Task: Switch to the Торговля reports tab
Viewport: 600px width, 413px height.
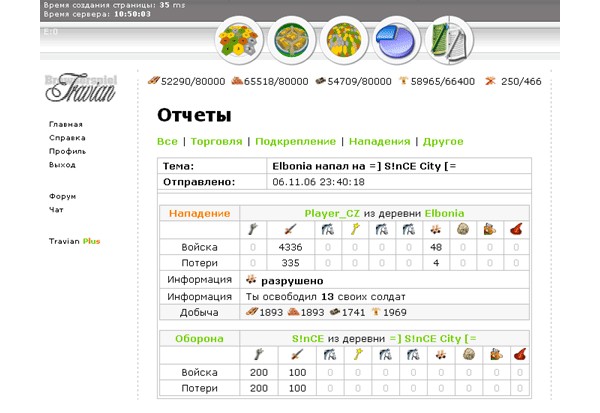Action: click(217, 142)
